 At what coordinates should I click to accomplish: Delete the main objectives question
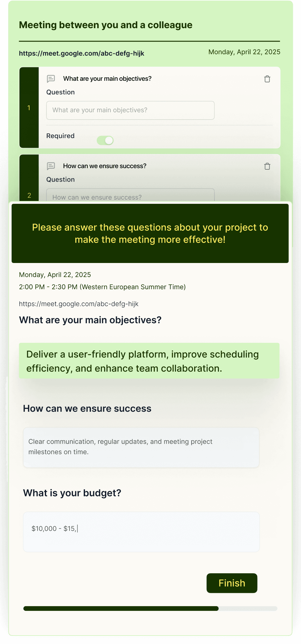tap(267, 79)
